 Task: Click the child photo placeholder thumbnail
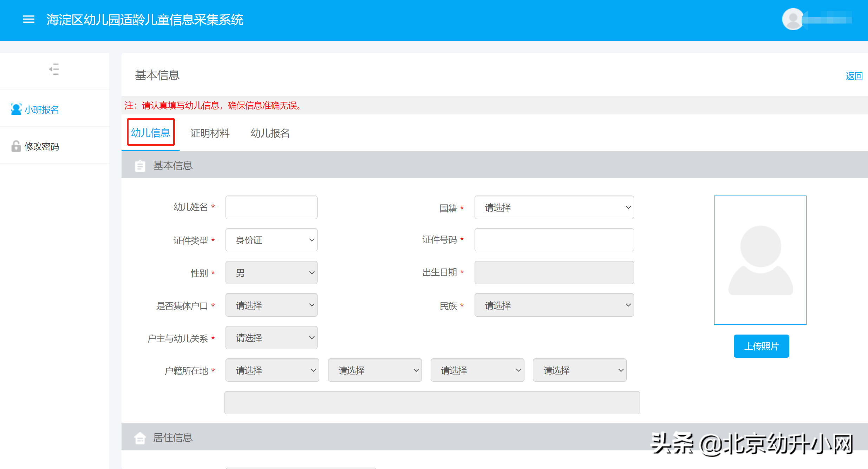(760, 260)
